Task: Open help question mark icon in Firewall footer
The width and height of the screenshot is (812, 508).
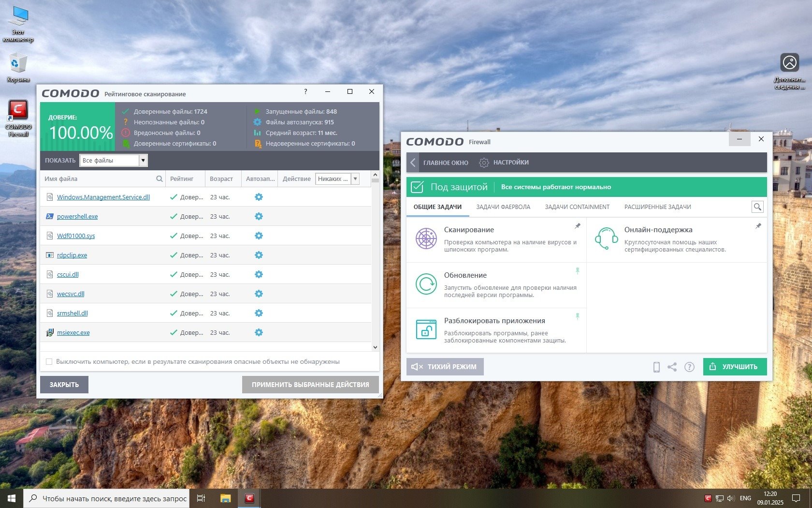Action: tap(689, 367)
